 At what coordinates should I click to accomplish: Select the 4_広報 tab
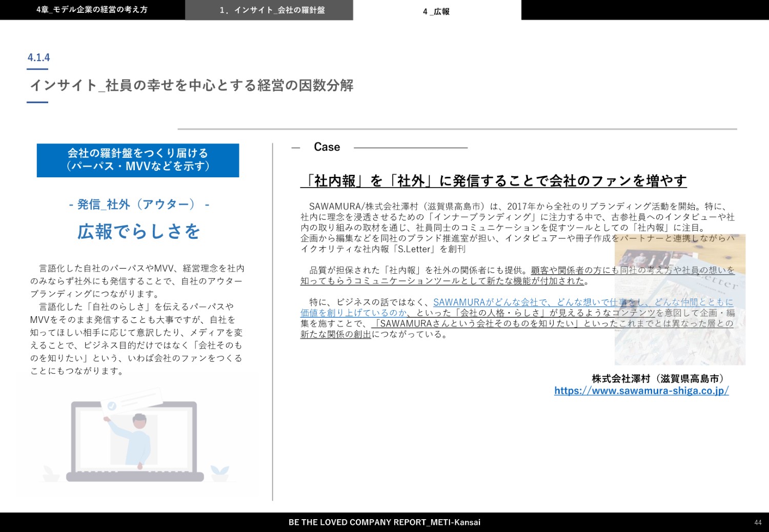click(437, 11)
